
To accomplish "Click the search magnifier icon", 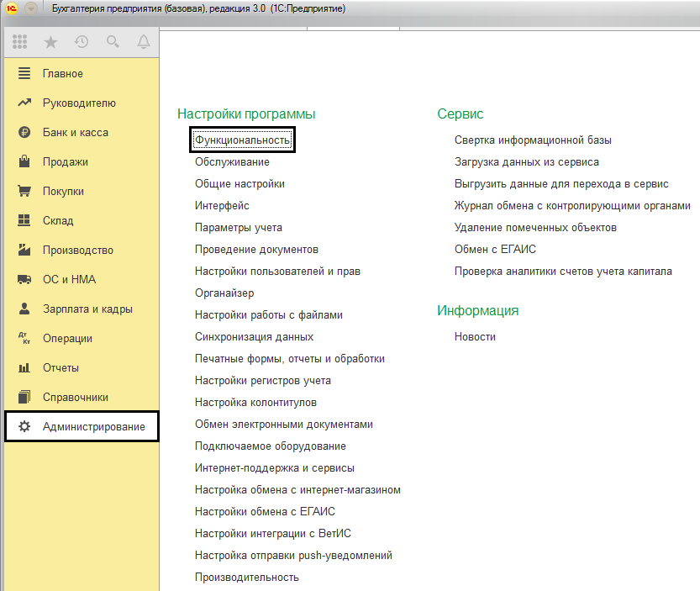I will tap(113, 42).
